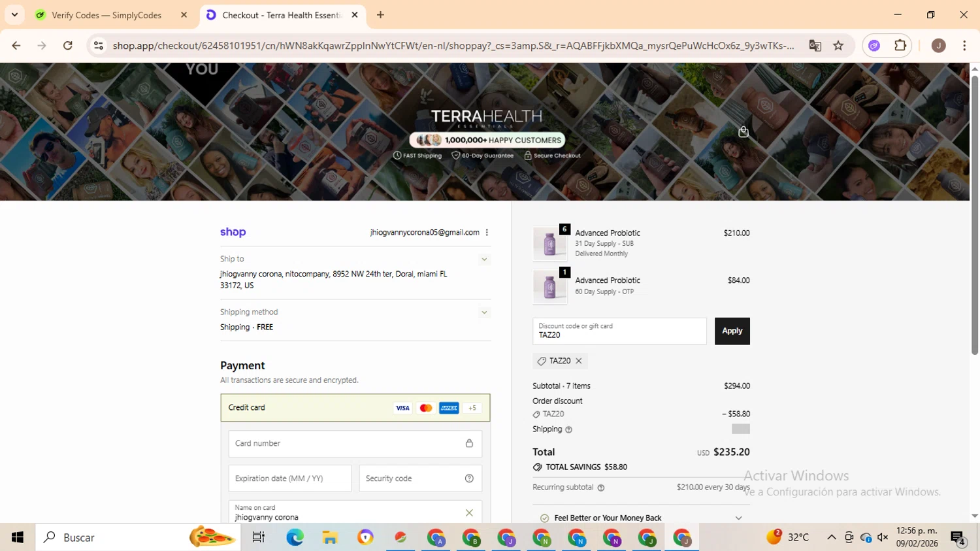Click the 60 Day Supply product thumbnail

click(x=549, y=287)
